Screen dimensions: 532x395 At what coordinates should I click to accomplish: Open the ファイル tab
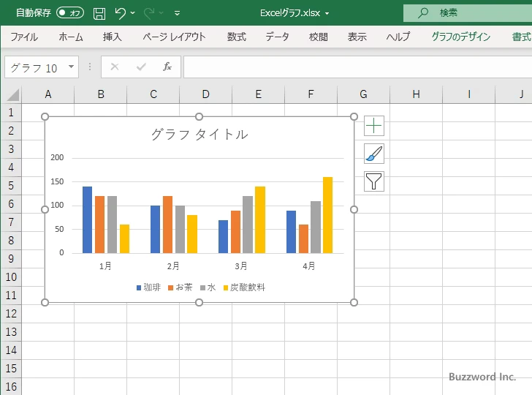[x=24, y=37]
